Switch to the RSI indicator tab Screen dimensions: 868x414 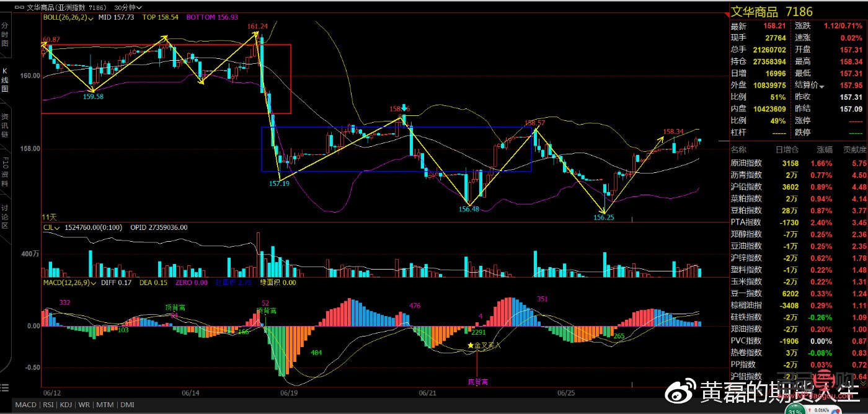(46, 405)
